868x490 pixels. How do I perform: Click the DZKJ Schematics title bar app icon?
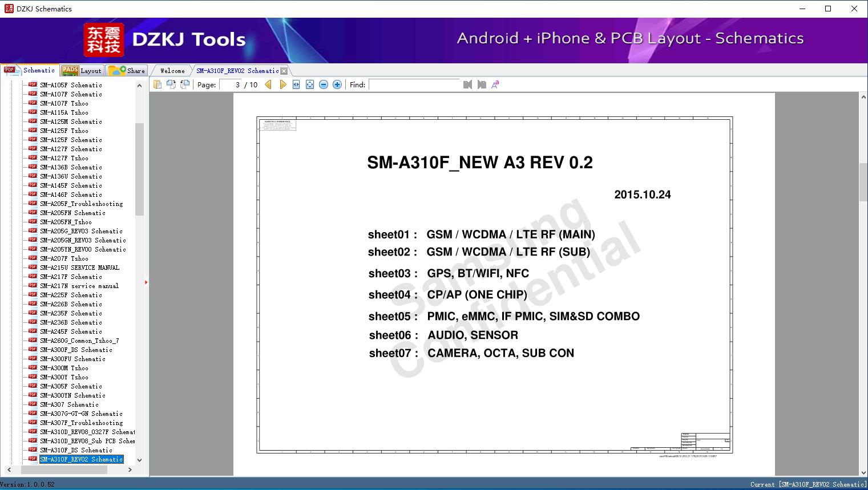tap(9, 9)
